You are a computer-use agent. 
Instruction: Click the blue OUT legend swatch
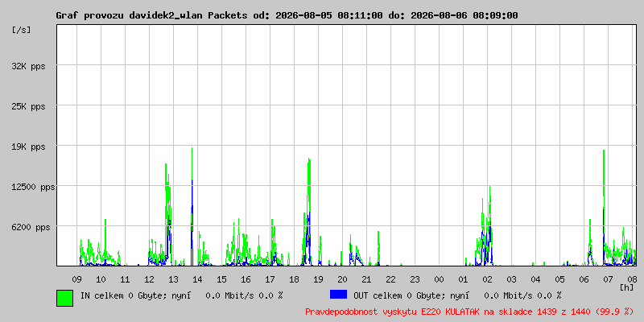click(338, 295)
